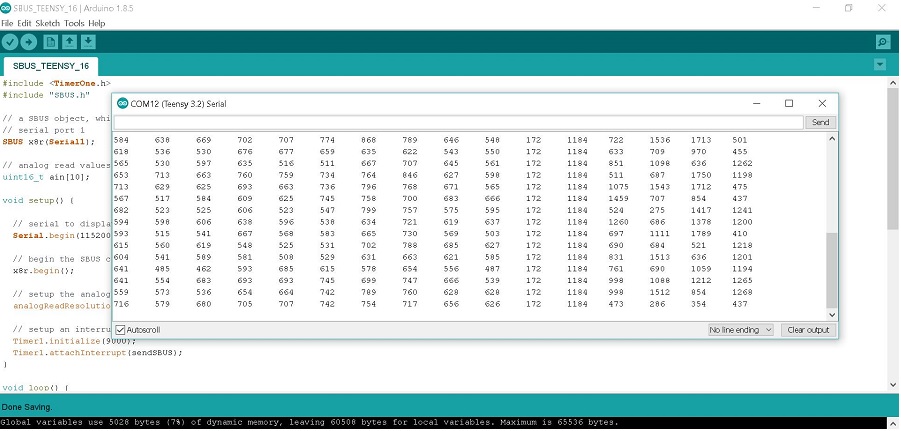Click the serial message input field

coord(458,122)
